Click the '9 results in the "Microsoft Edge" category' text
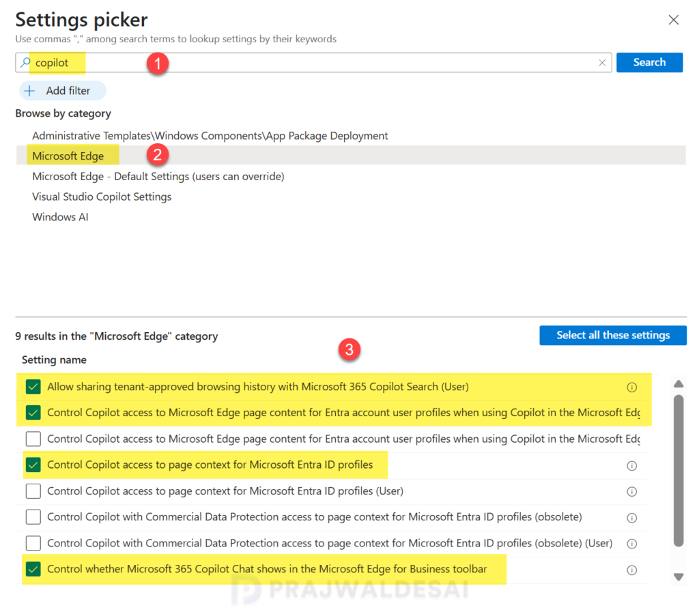 [x=116, y=336]
